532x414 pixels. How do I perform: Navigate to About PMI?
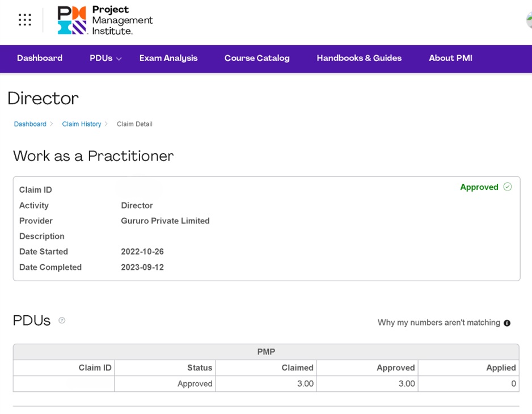[450, 58]
